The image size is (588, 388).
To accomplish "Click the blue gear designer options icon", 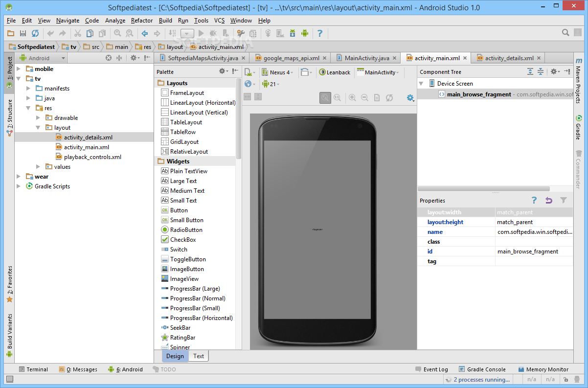I will [x=410, y=97].
